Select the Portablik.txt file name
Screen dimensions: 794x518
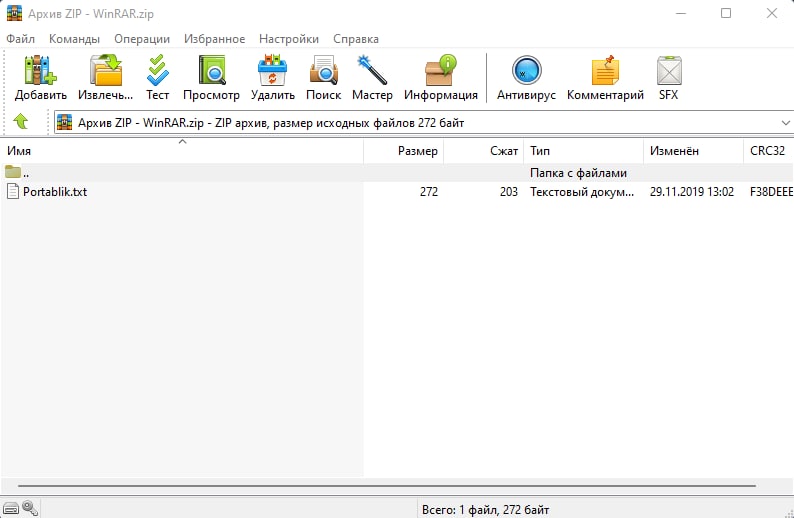(55, 192)
